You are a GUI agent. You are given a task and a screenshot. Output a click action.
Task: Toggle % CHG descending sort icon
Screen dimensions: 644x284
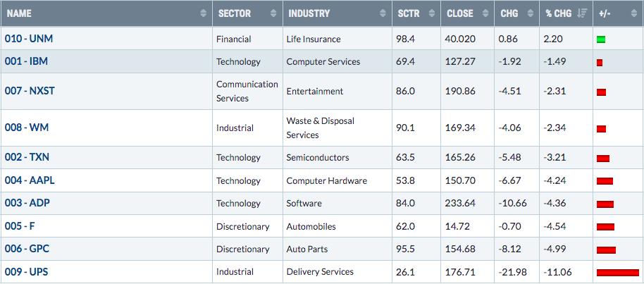click(583, 13)
